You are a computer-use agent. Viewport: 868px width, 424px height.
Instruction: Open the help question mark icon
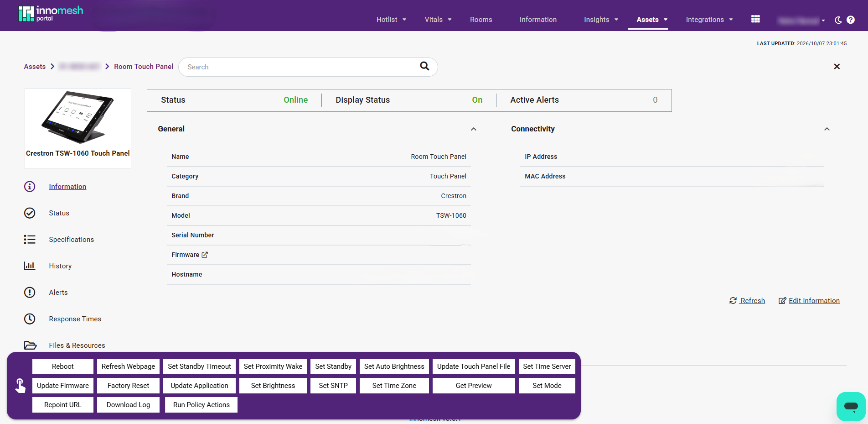coord(851,20)
